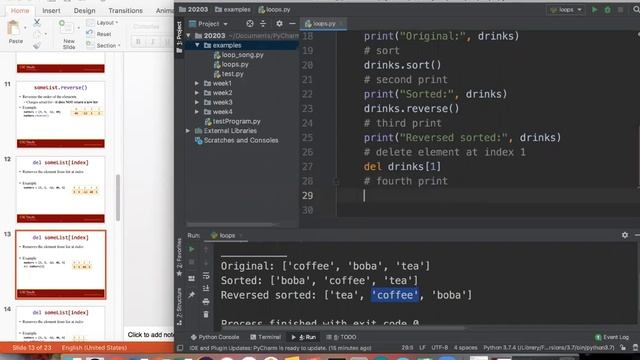Click the Print icon in Run panel

coord(206,302)
